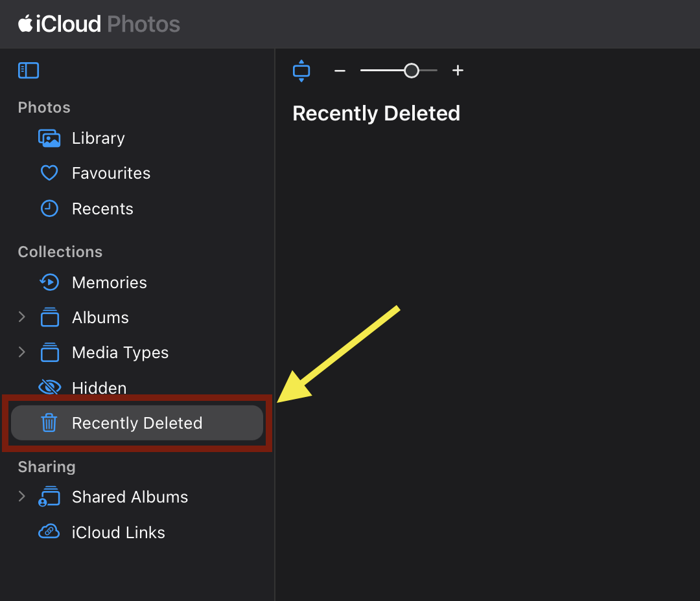Click the thumbnail zoom slider handle
Image resolution: width=700 pixels, height=601 pixels.
(x=412, y=71)
